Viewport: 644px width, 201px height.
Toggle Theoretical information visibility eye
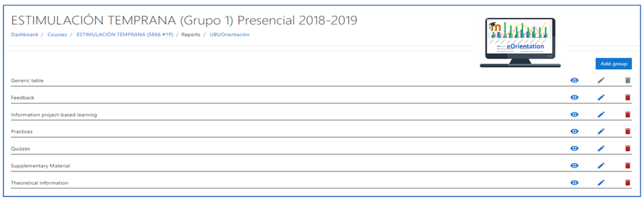tap(574, 183)
